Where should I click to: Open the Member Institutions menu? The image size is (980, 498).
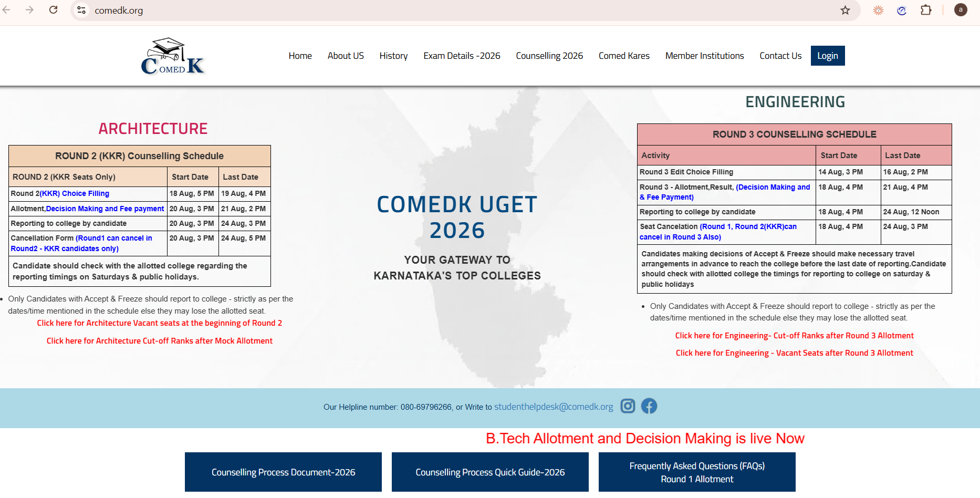[704, 56]
